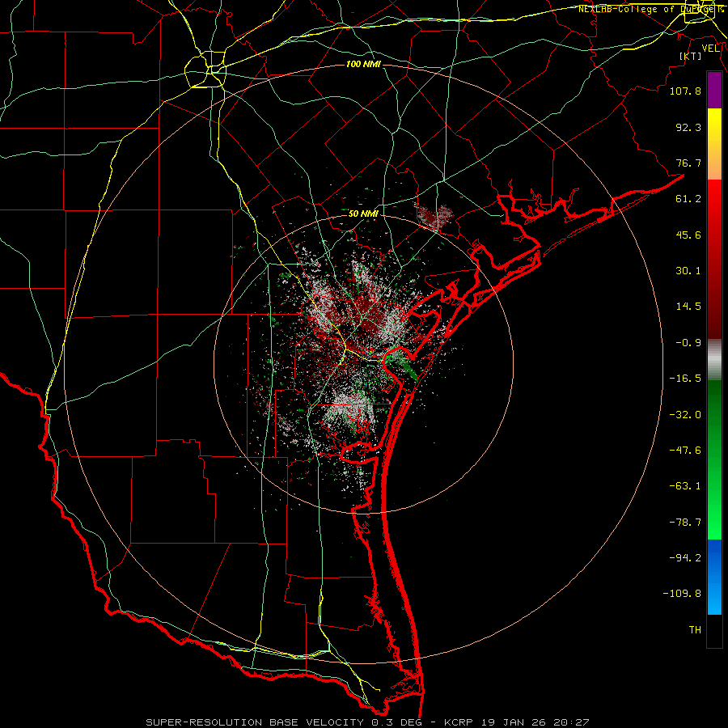Click the 61.2 legend value

click(688, 199)
